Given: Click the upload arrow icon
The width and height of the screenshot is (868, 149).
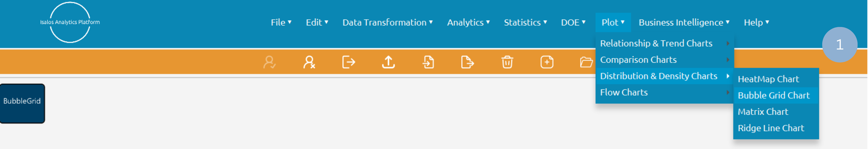Looking at the screenshot, I should click(x=388, y=62).
